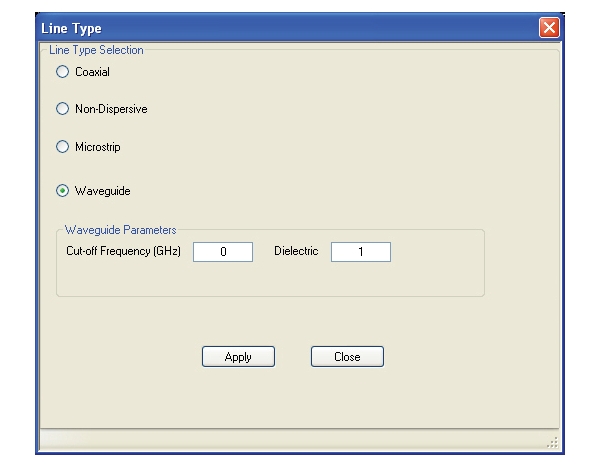Click the Non-Dispersive text label

coord(111,109)
